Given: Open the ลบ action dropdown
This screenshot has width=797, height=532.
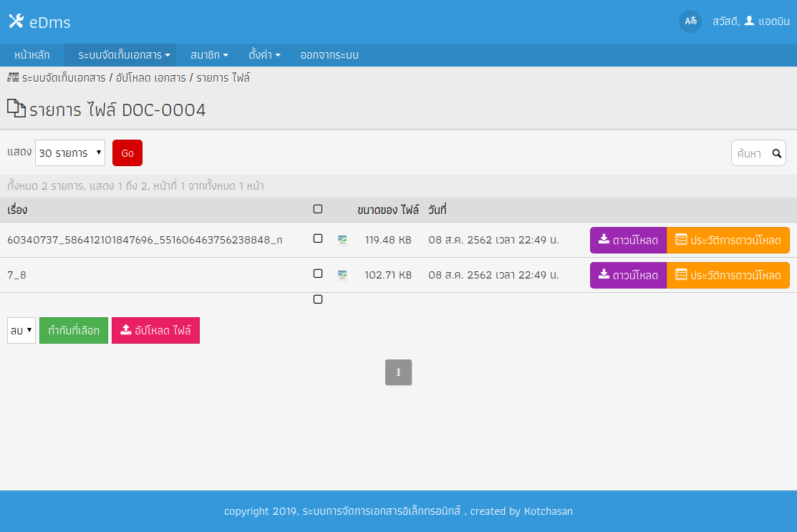Looking at the screenshot, I should 21,330.
